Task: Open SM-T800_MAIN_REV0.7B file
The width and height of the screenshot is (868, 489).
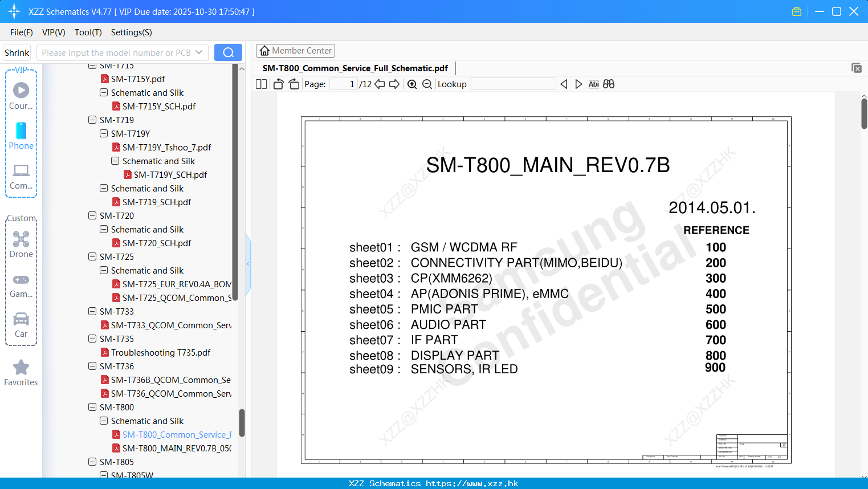Action: (x=177, y=449)
